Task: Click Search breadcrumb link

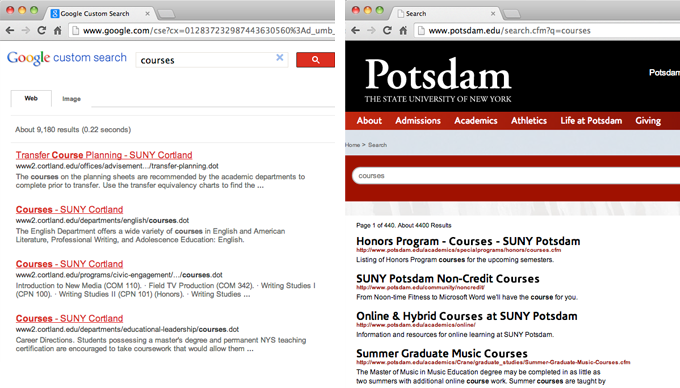Action: click(x=377, y=145)
